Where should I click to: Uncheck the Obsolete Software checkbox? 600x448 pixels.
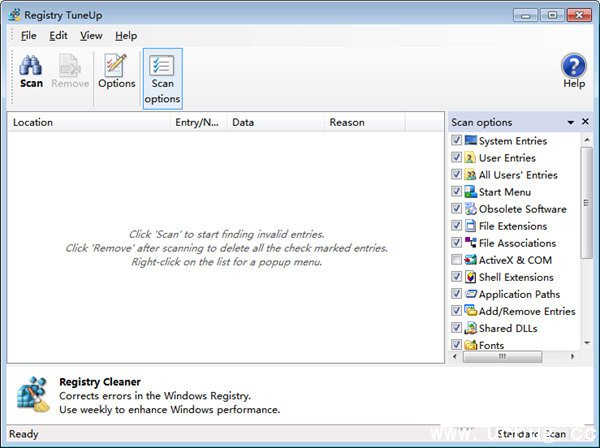[456, 209]
